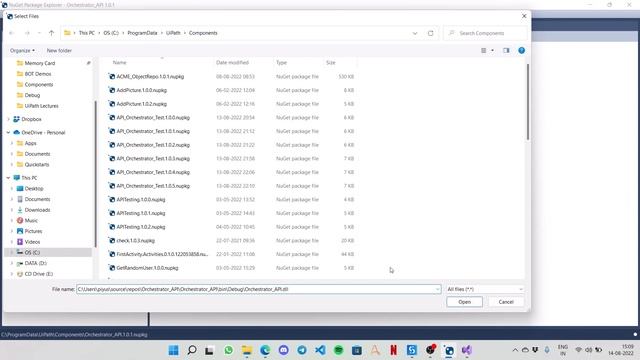This screenshot has width=640, height=360.
Task: Select AddPicture.1.0.2.nupkg file
Action: pyautogui.click(x=142, y=104)
